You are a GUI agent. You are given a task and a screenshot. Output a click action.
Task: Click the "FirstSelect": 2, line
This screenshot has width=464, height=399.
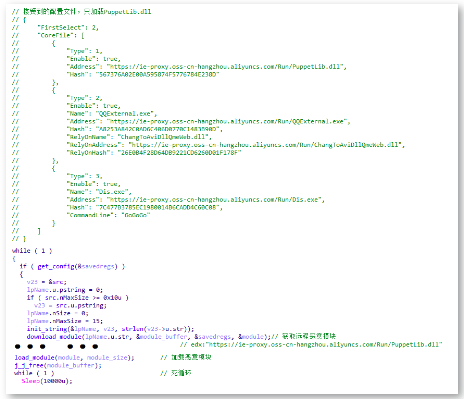[68, 27]
